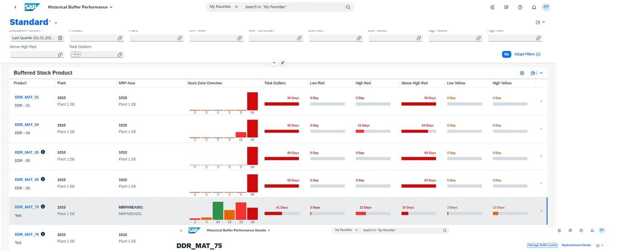This screenshot has width=644, height=251.
Task: Remove the >0 token from Total Outliers
Action: click(78, 54)
